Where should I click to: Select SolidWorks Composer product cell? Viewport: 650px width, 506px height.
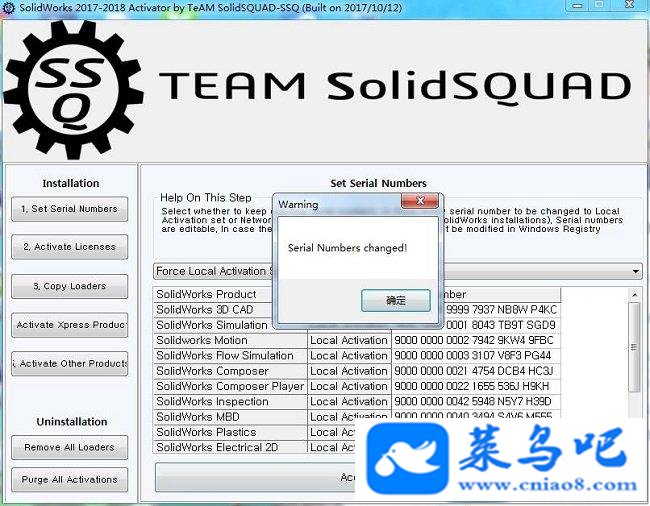[230, 371]
